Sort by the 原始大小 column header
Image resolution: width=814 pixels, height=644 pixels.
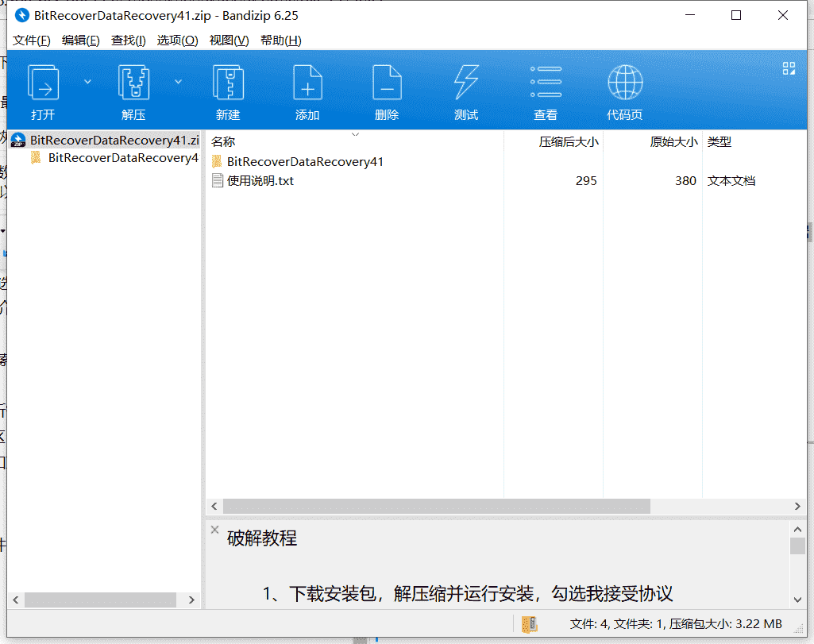click(x=653, y=141)
